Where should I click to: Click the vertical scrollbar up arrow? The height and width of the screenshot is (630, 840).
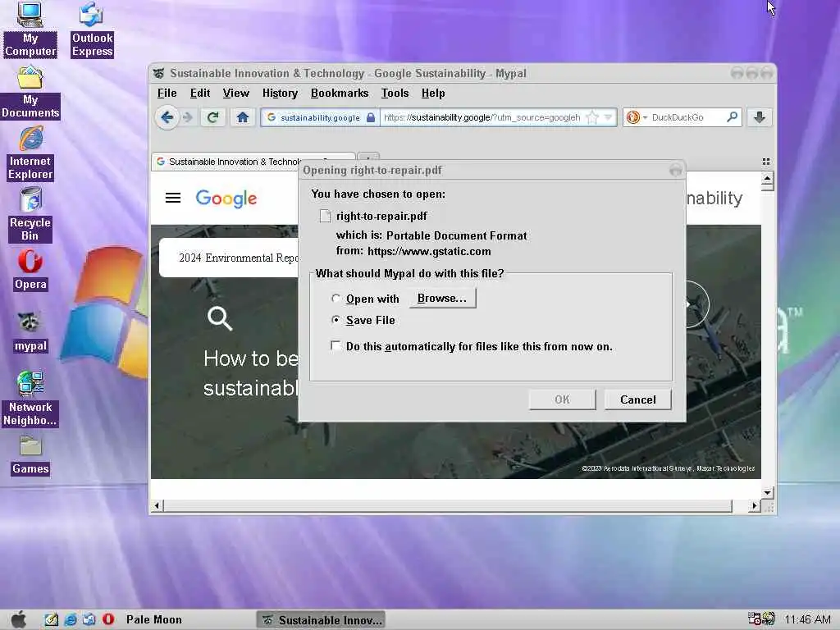pyautogui.click(x=767, y=178)
